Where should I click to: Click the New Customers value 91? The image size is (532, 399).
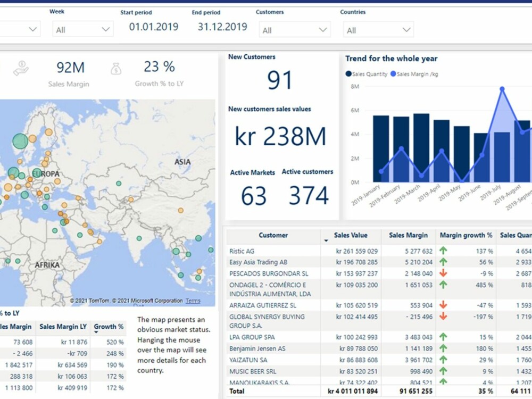coord(280,80)
